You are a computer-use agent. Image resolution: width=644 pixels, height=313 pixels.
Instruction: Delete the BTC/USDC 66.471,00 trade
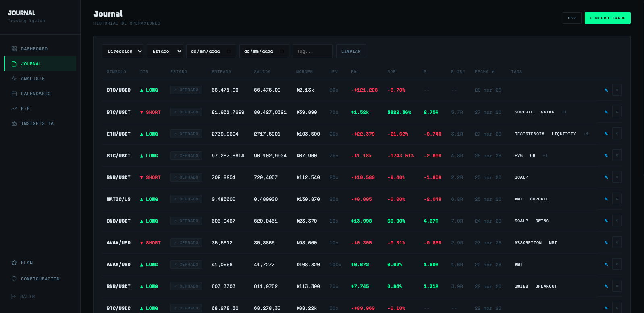[617, 90]
